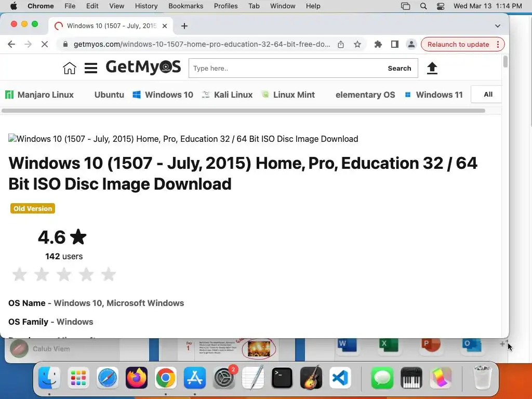Open Safari from the Dock
Viewport: 532px width, 399px height.
pyautogui.click(x=108, y=378)
